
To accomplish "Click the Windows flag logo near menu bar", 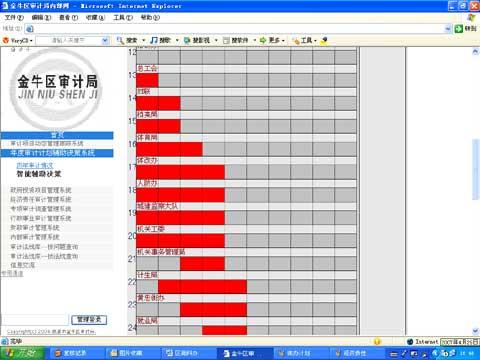I will (471, 18).
